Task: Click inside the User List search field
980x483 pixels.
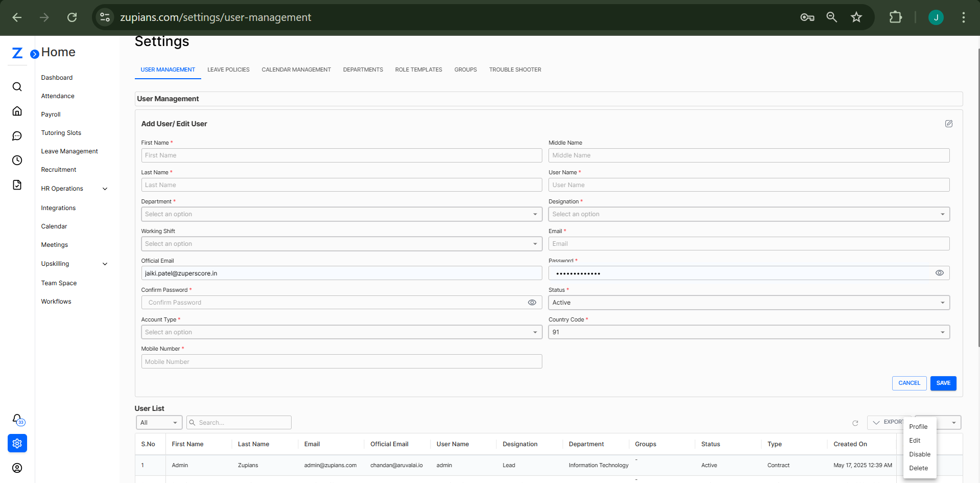Action: (x=238, y=422)
